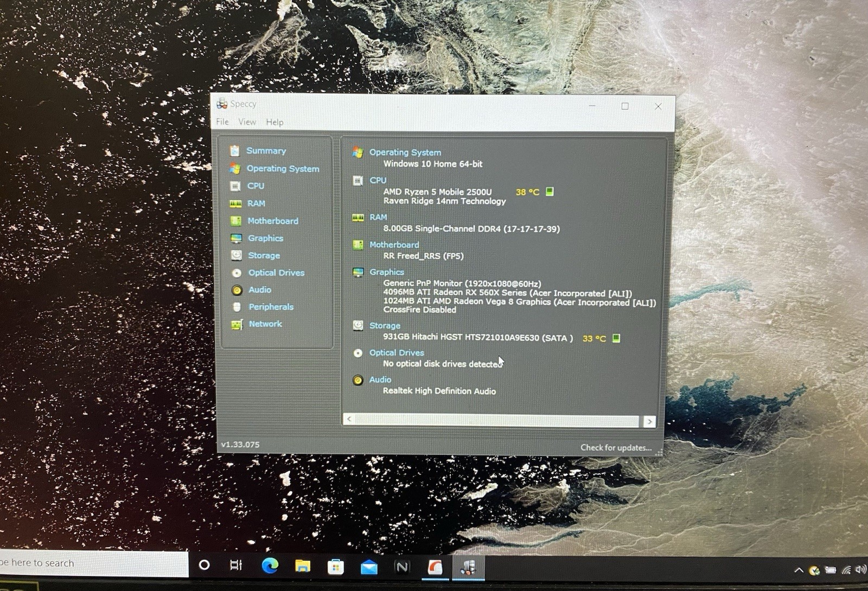Open Peripherals section in sidebar
This screenshot has width=868, height=591.
[271, 307]
